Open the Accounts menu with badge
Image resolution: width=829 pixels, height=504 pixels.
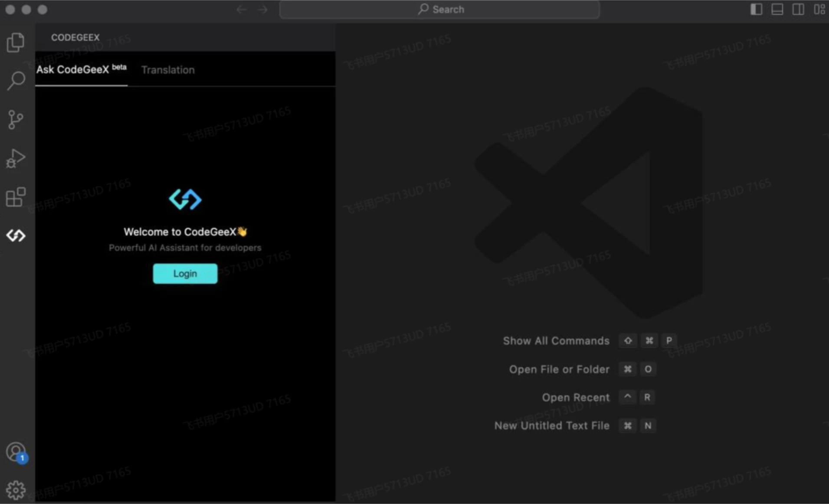[x=16, y=452]
